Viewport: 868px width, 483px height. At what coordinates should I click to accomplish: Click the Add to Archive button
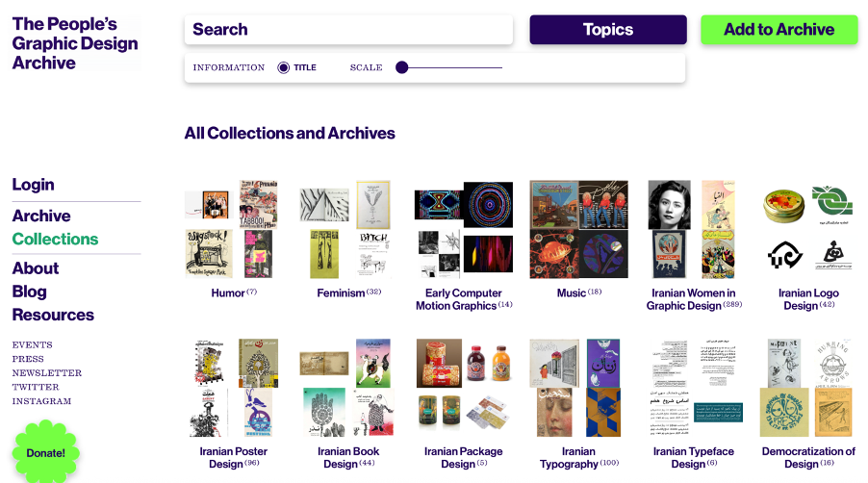(x=779, y=29)
